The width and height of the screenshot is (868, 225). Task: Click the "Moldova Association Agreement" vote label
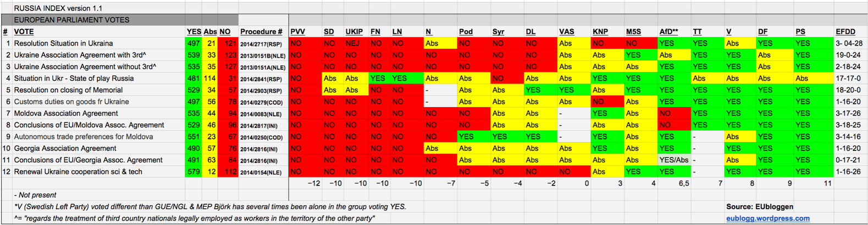(x=66, y=114)
